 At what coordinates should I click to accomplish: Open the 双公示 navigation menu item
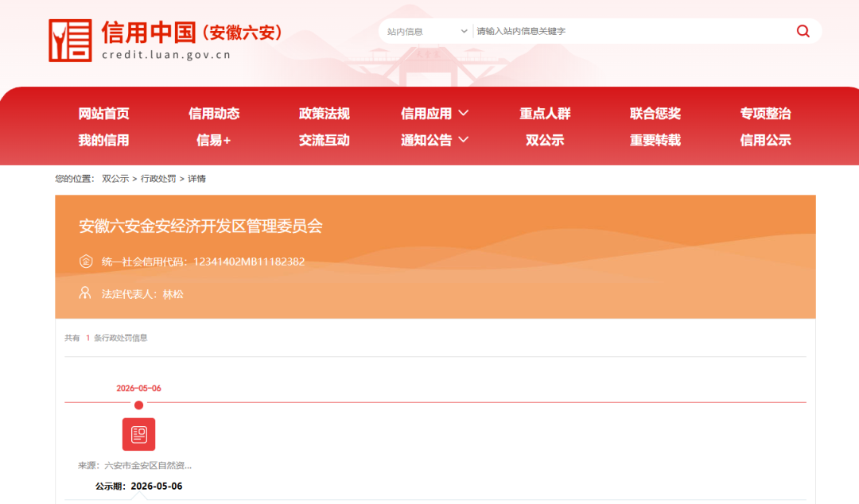545,140
